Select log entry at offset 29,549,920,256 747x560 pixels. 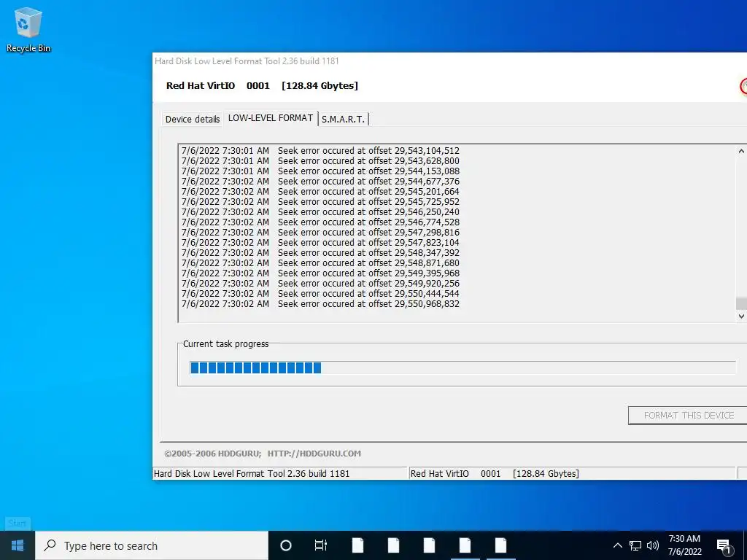(x=320, y=284)
